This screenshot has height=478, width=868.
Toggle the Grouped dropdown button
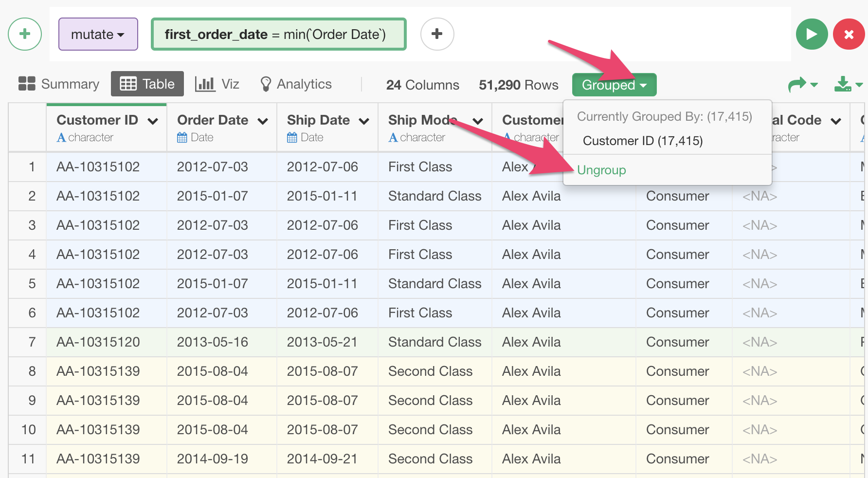pos(614,85)
